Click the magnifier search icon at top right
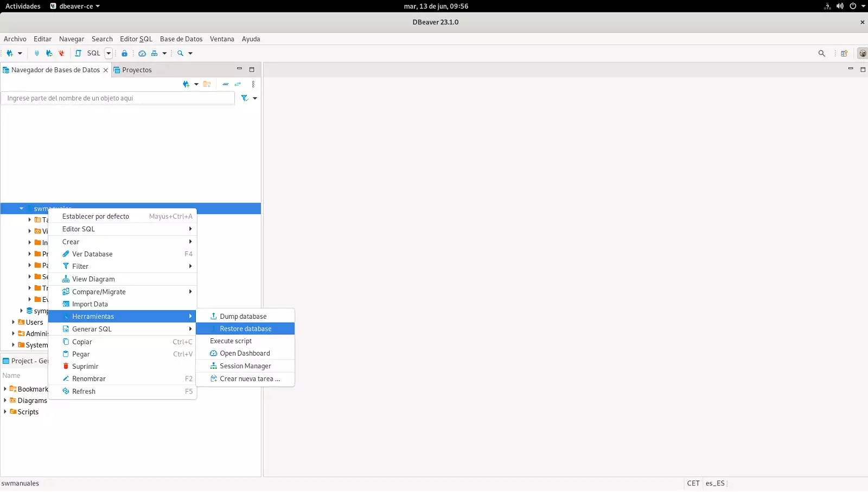The image size is (868, 492). point(821,53)
